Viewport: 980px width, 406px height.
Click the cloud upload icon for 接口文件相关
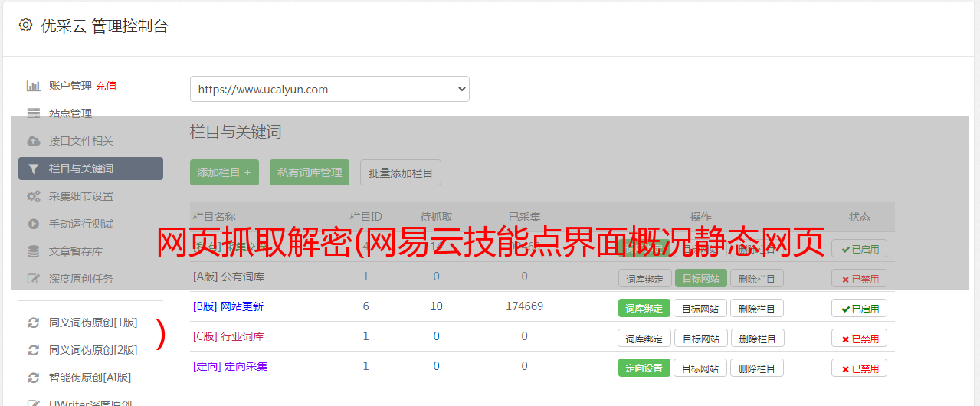[34, 141]
